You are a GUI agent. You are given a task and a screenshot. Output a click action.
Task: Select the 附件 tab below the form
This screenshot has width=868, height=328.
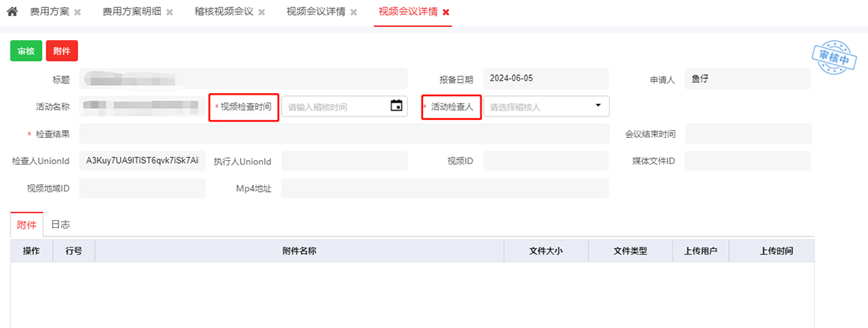point(27,225)
